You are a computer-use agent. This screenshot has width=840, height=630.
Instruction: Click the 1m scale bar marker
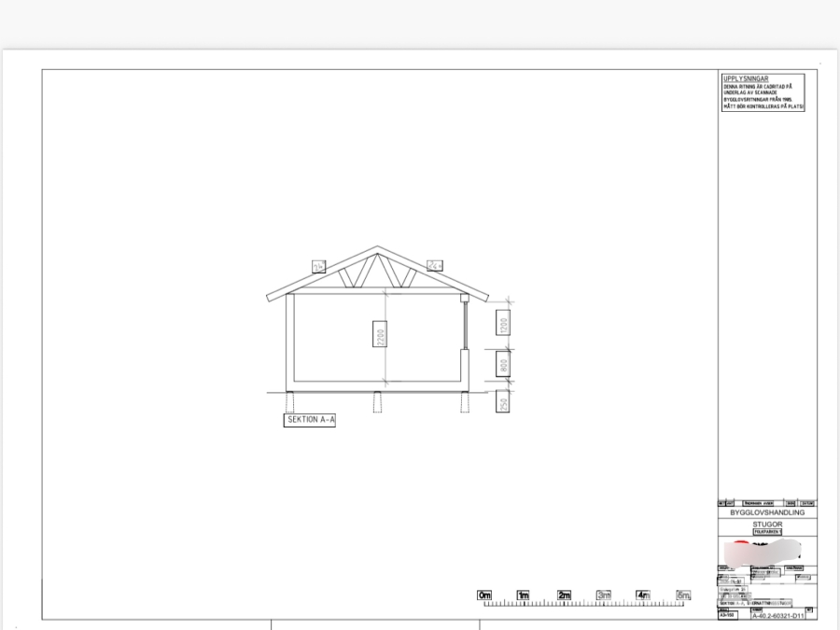tap(524, 595)
